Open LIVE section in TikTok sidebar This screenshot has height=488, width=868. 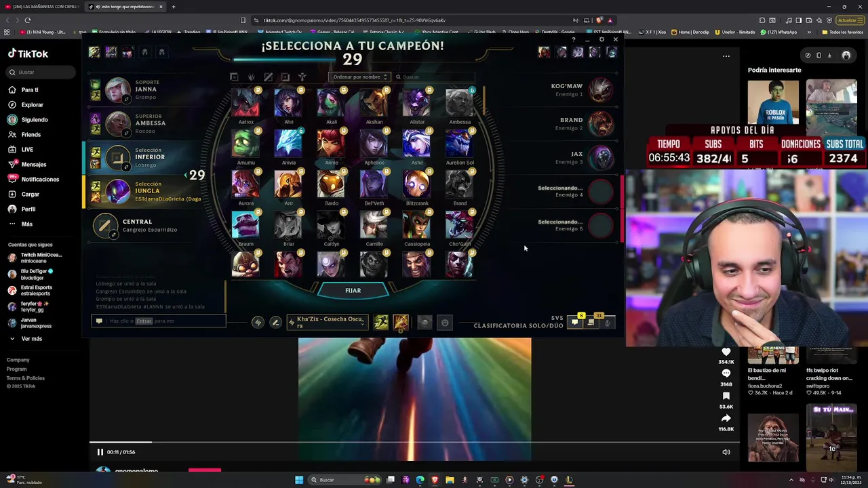tap(27, 149)
